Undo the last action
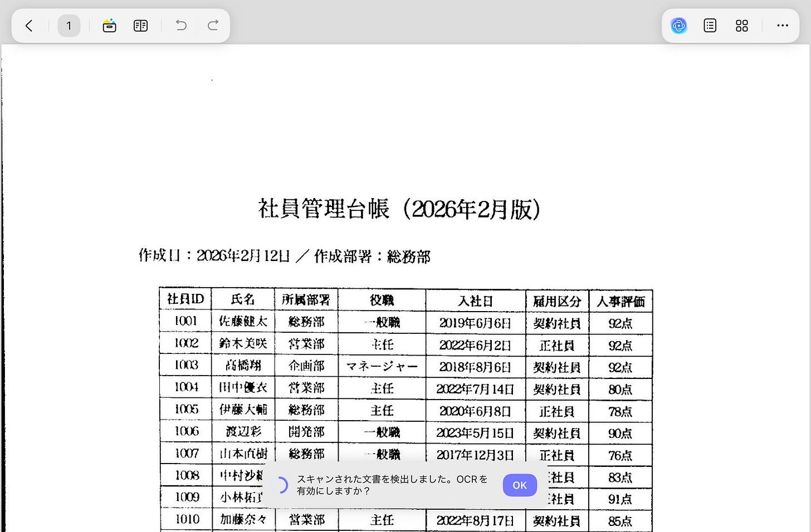 [180, 26]
